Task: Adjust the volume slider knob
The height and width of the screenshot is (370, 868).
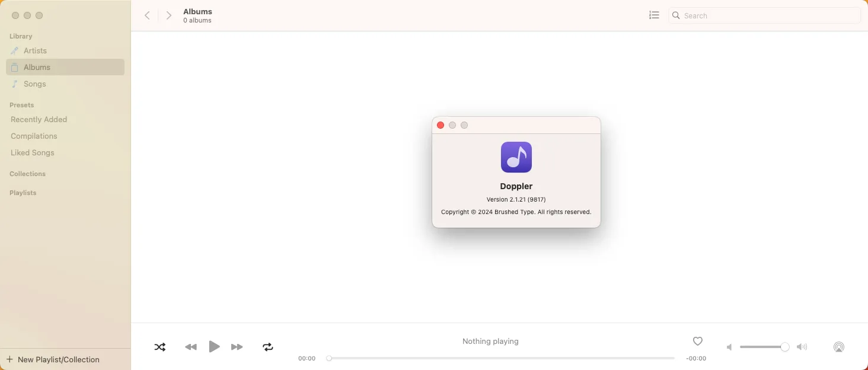Action: (x=785, y=347)
